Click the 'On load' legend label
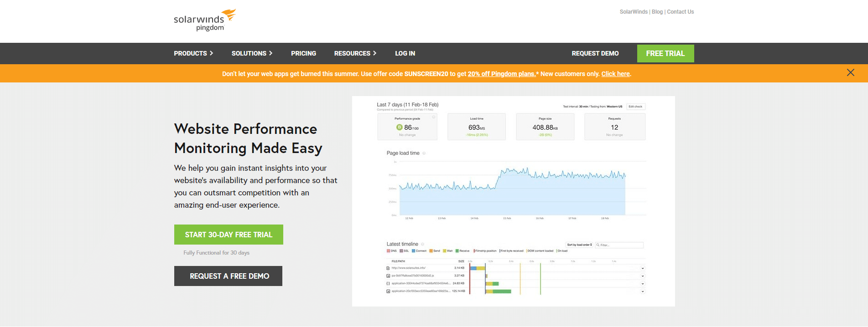 (563, 251)
